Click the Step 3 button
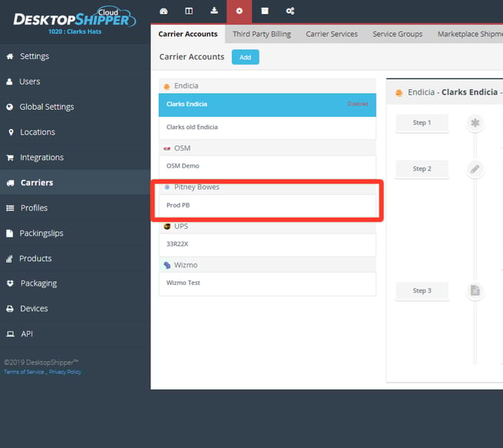 [422, 290]
